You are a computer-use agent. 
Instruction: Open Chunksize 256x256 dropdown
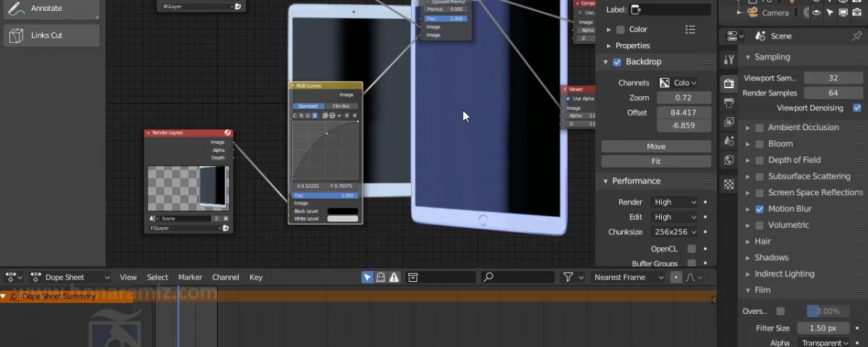click(x=674, y=232)
